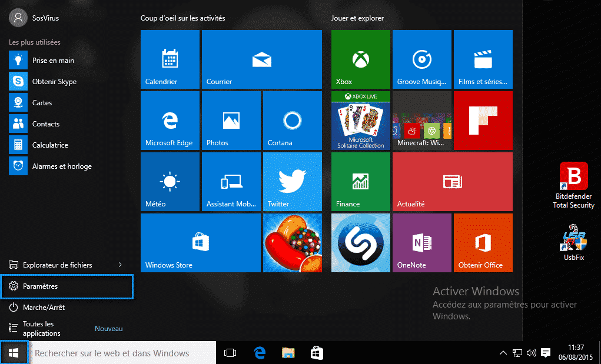Viewport: 601px width, 364px height.
Task: Select Obtenir Skype in most used list
Action: coord(54,82)
